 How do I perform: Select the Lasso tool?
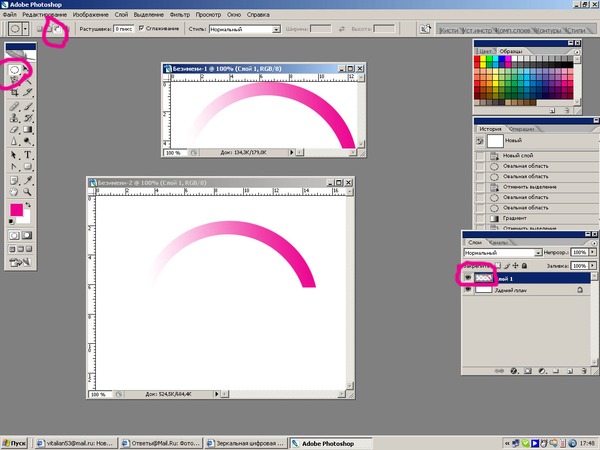[15, 81]
